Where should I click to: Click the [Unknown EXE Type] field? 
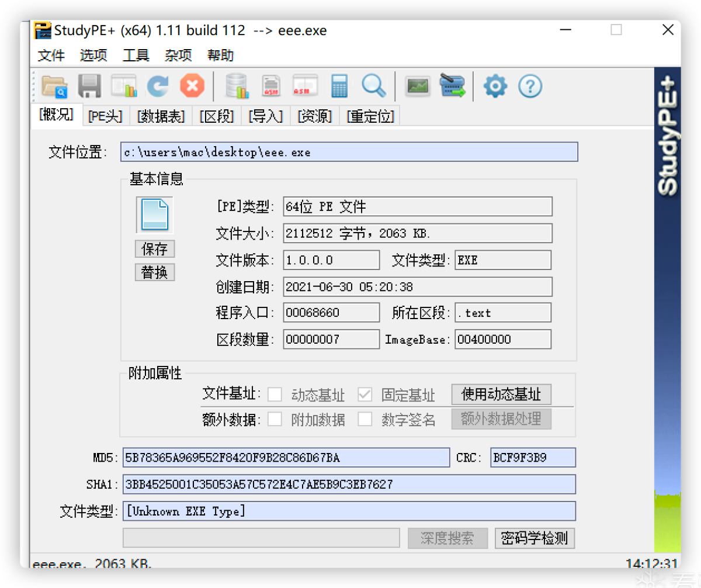349,511
